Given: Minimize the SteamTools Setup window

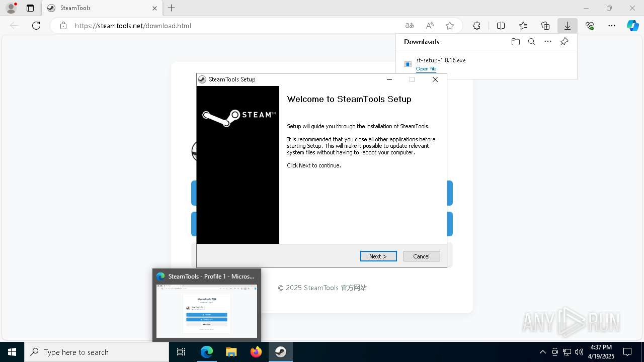Looking at the screenshot, I should pos(389,79).
